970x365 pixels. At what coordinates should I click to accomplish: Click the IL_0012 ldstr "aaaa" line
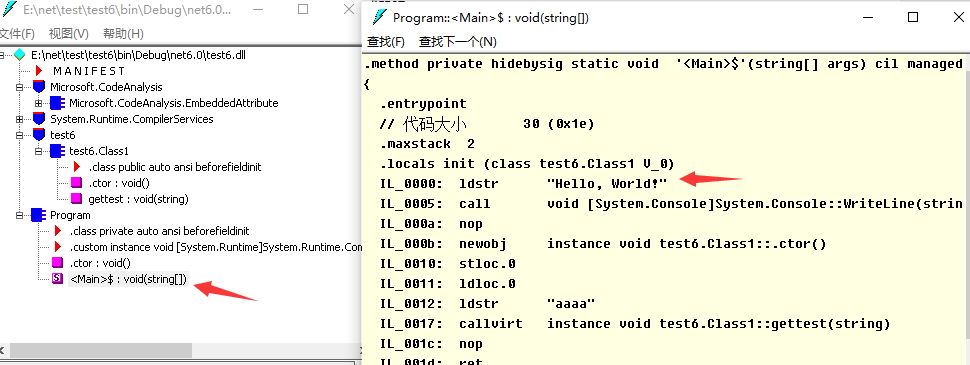coord(487,304)
